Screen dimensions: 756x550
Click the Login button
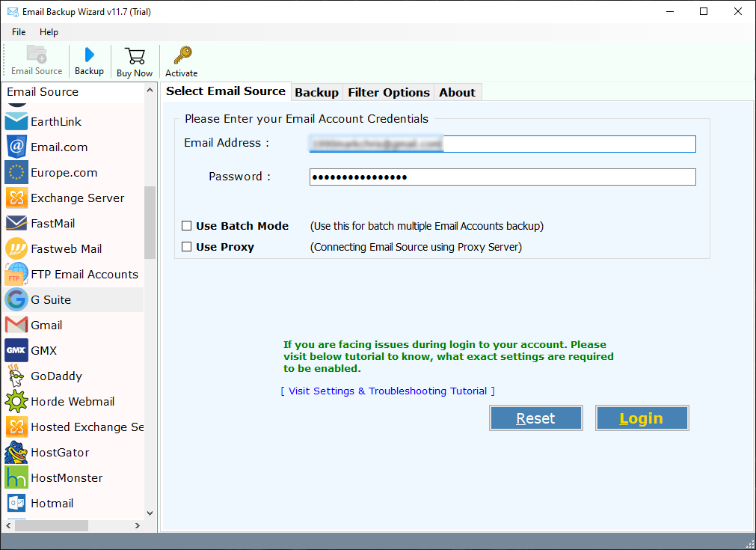[642, 418]
